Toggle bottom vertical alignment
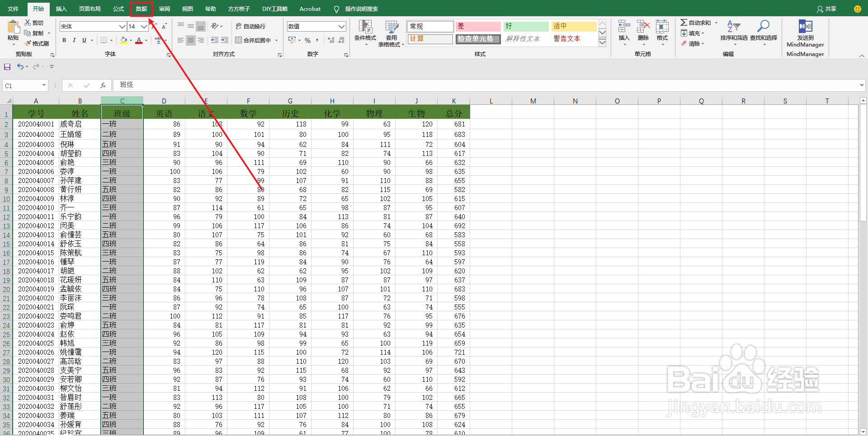 201,26
